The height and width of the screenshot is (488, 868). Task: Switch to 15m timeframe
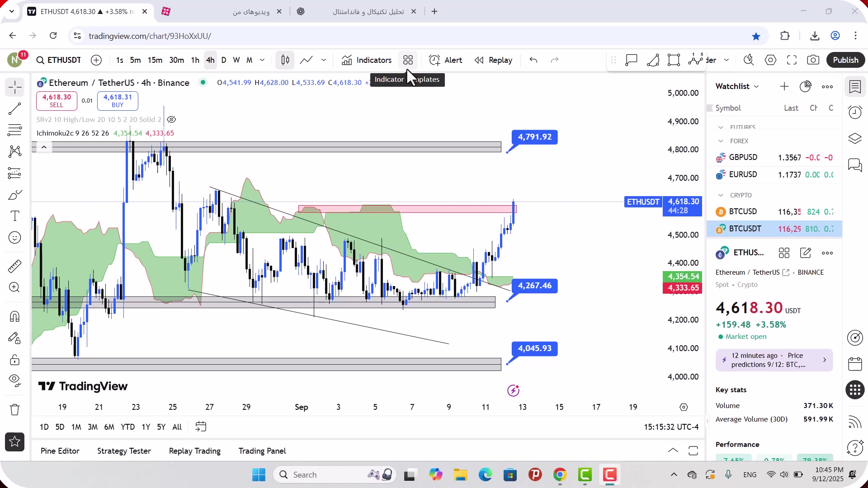[155, 60]
